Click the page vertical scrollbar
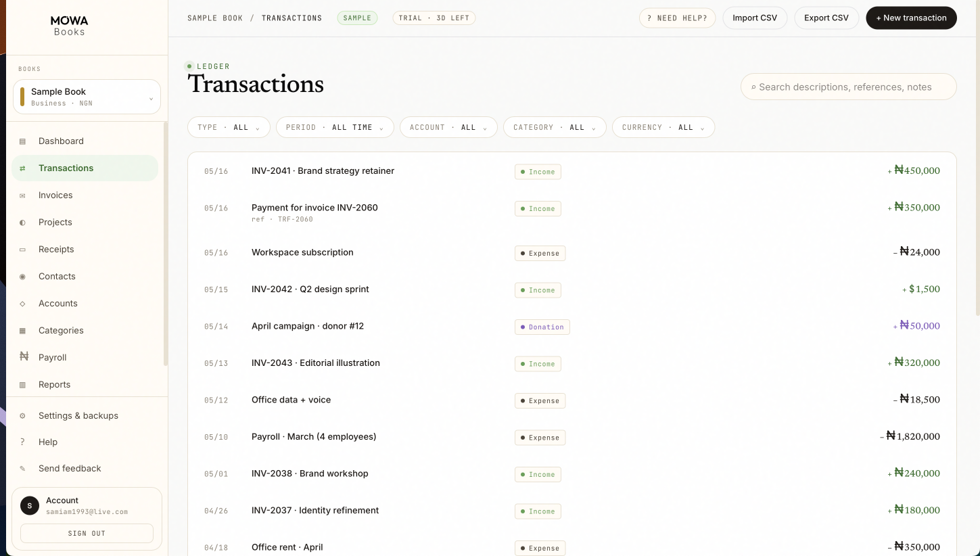The width and height of the screenshot is (980, 556). [977, 159]
